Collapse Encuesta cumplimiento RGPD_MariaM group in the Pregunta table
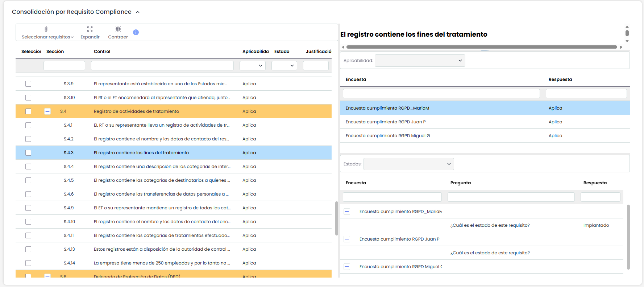 347,212
